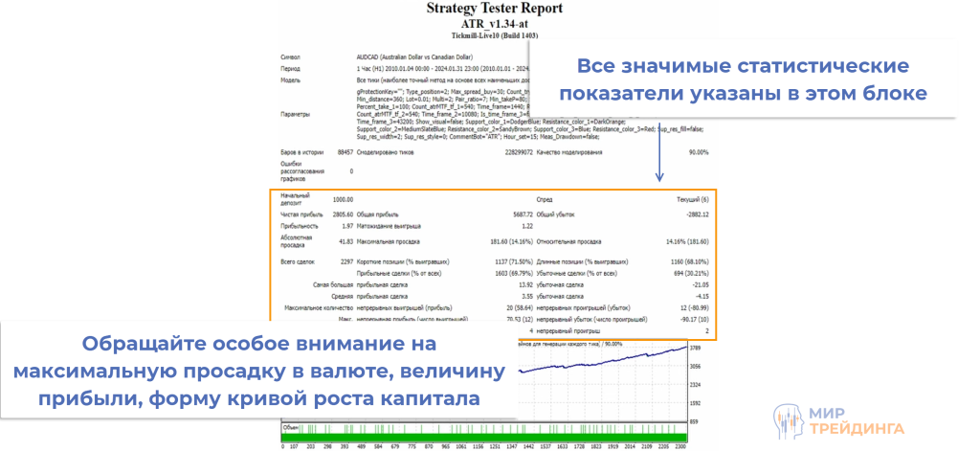Click the callout about максимальную просадку
Viewport: 980px width, 451px height.
click(x=258, y=370)
